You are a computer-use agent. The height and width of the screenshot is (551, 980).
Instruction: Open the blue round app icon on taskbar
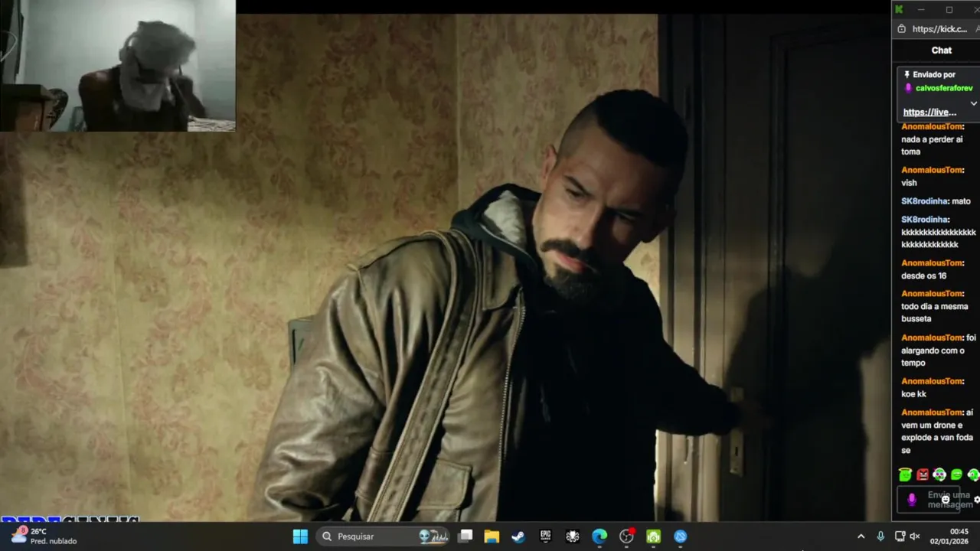681,536
